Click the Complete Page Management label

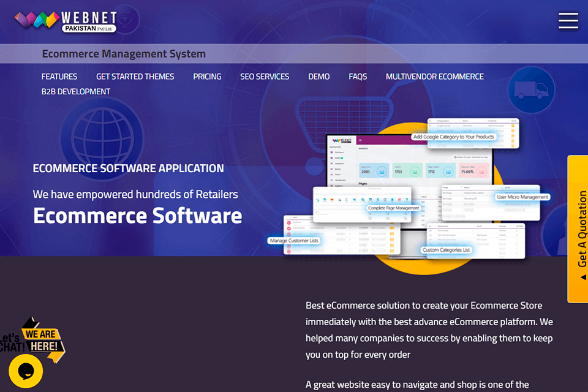(393, 208)
